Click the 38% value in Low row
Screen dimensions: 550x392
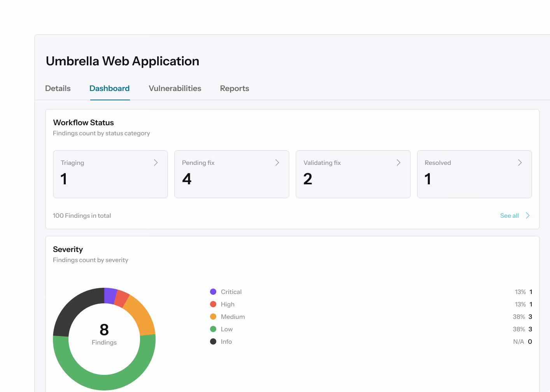click(x=519, y=329)
